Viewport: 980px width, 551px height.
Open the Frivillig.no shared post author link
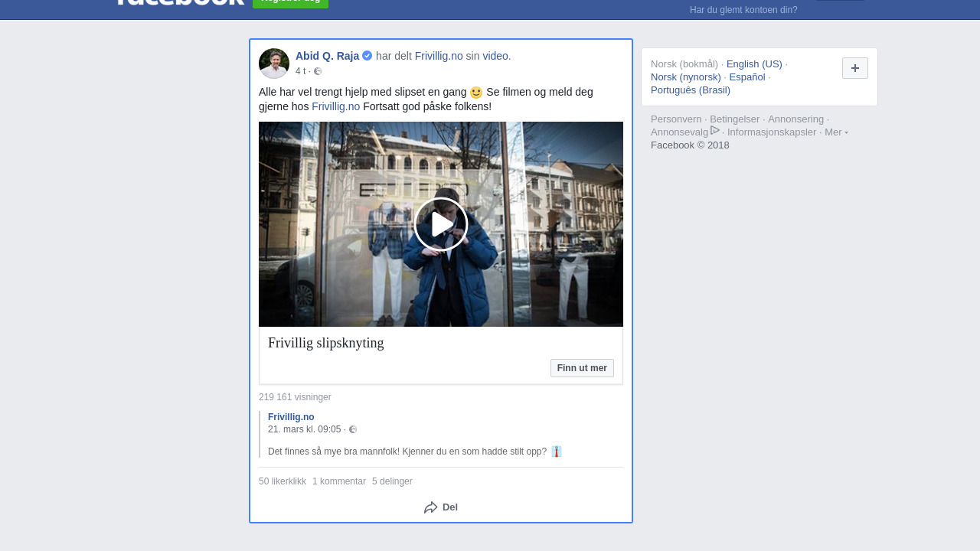(x=291, y=417)
